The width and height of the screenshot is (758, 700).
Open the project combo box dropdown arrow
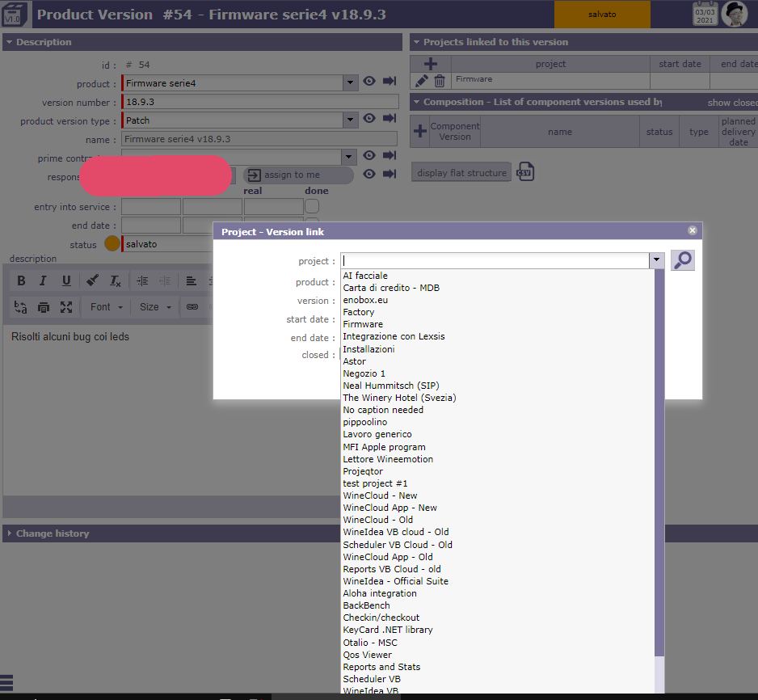[x=657, y=260]
